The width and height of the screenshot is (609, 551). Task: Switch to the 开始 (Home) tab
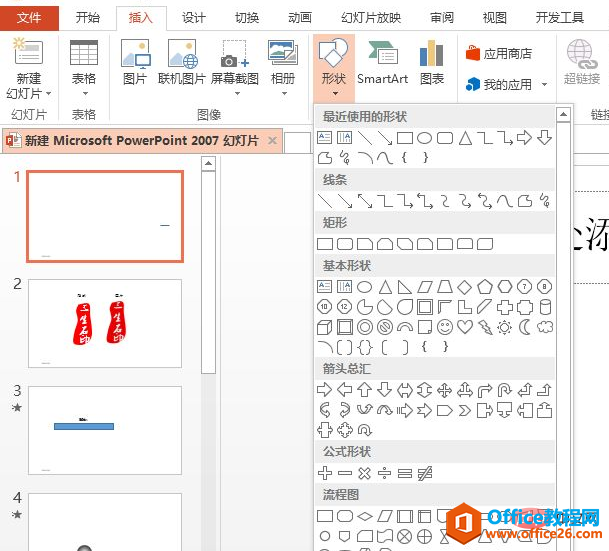(x=87, y=17)
